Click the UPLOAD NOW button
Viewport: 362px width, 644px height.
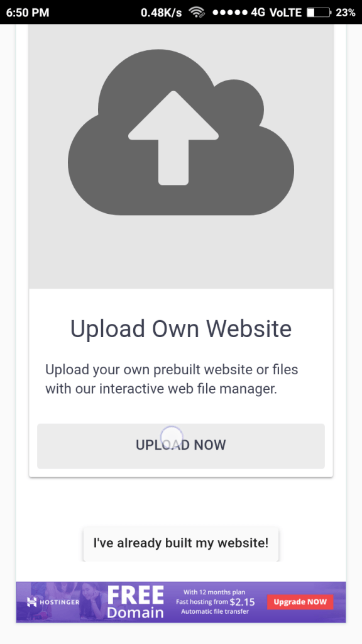click(181, 446)
